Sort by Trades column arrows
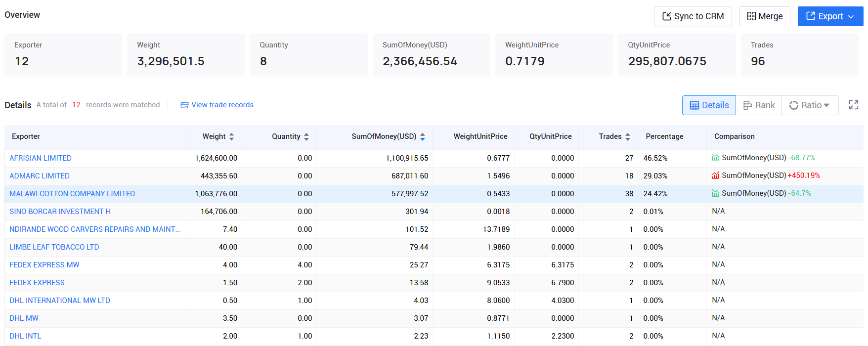Screen dimensions: 868x346 point(628,136)
